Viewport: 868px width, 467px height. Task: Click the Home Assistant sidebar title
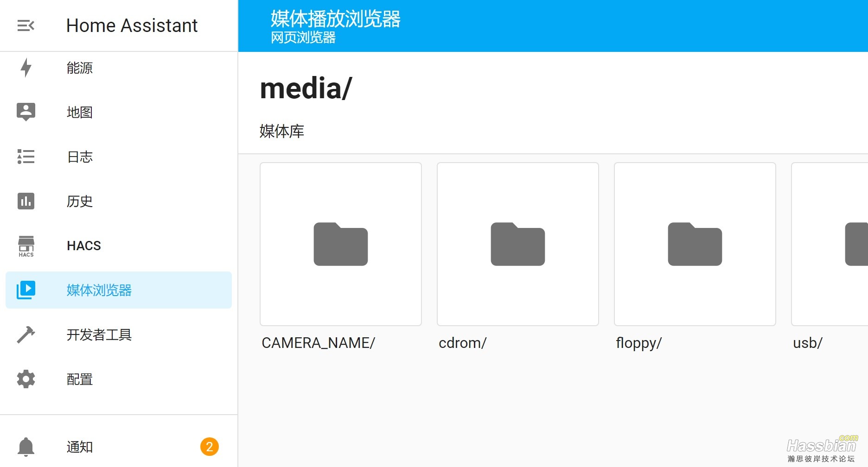coord(132,25)
